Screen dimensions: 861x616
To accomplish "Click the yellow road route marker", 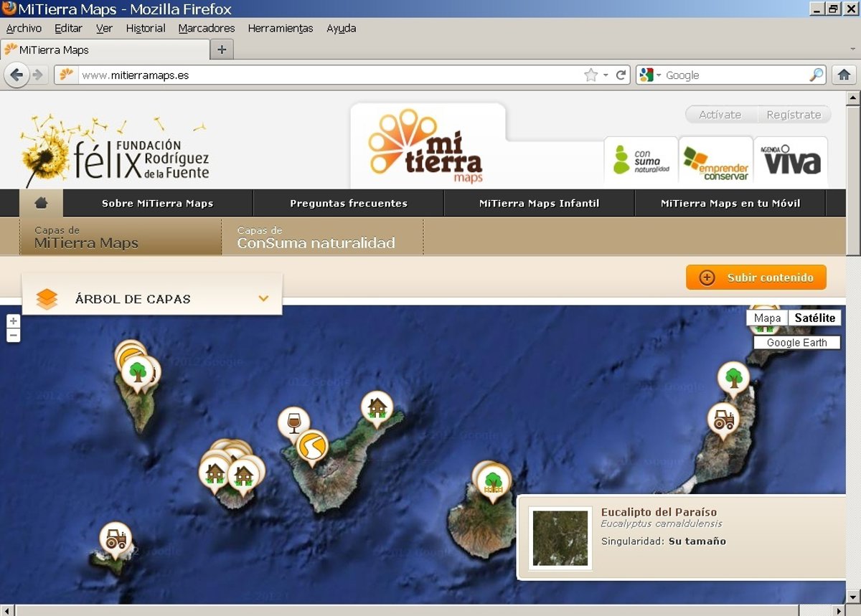I will [311, 445].
